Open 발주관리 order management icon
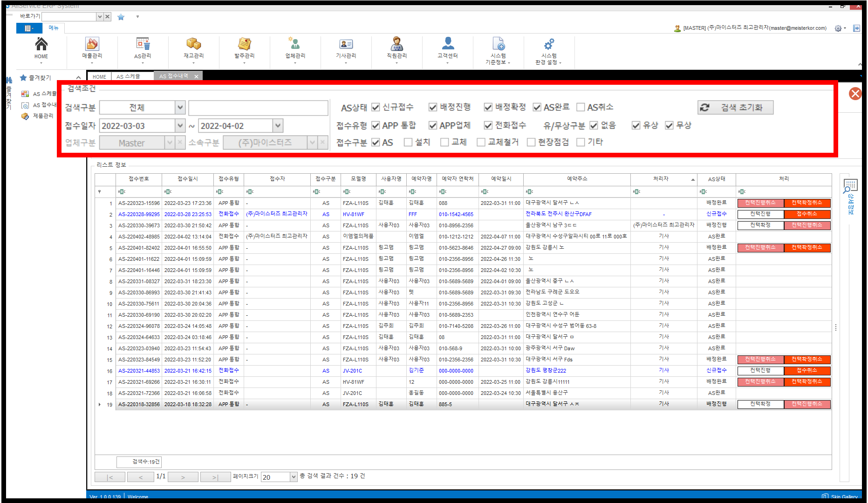The width and height of the screenshot is (868, 503). 244,44
